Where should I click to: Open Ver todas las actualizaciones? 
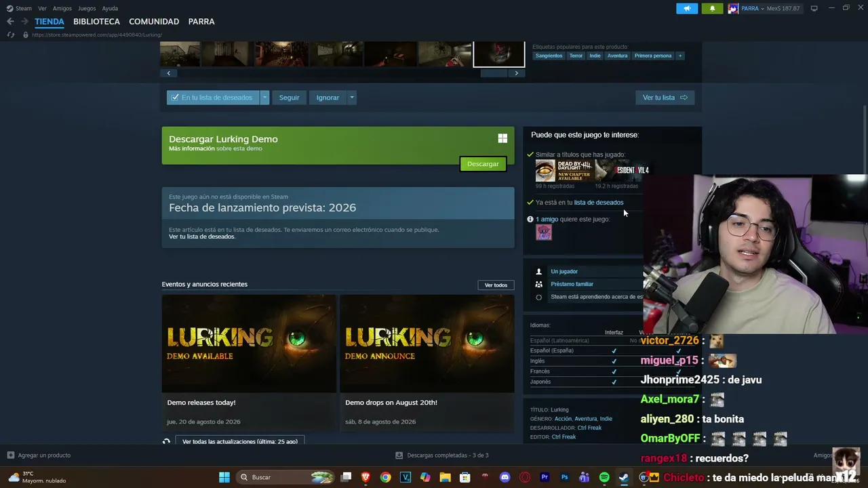pyautogui.click(x=240, y=441)
